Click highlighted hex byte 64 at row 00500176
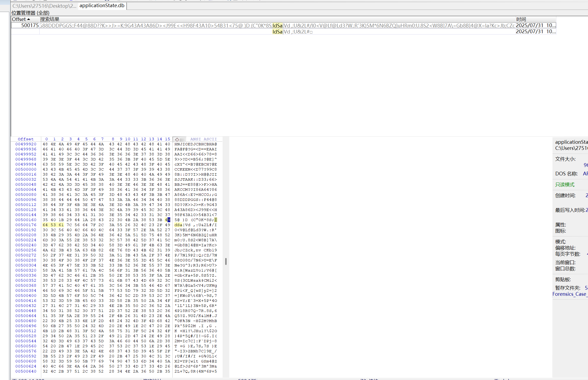The height and width of the screenshot is (380, 588). tap(45, 225)
